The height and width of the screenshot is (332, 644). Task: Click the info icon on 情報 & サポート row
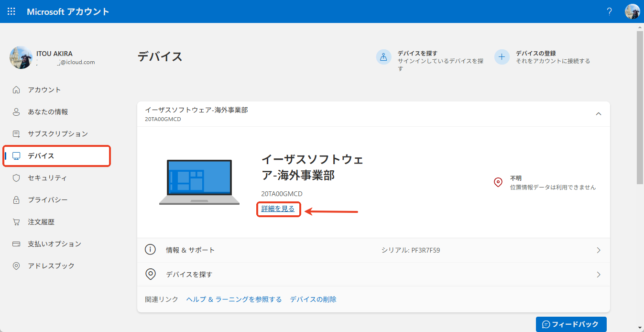point(150,249)
